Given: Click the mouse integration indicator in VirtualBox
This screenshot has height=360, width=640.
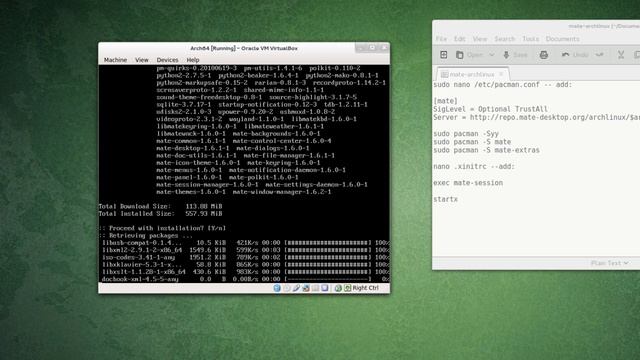Looking at the screenshot, I should (338, 288).
